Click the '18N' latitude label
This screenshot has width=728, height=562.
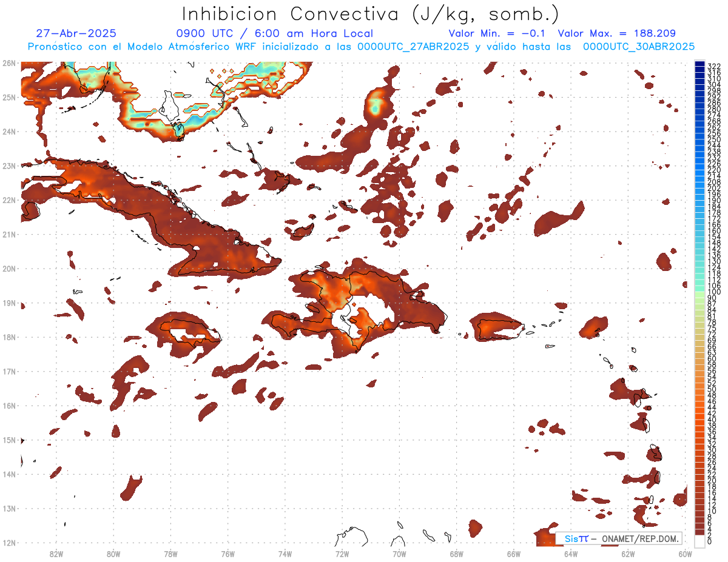click(x=8, y=337)
